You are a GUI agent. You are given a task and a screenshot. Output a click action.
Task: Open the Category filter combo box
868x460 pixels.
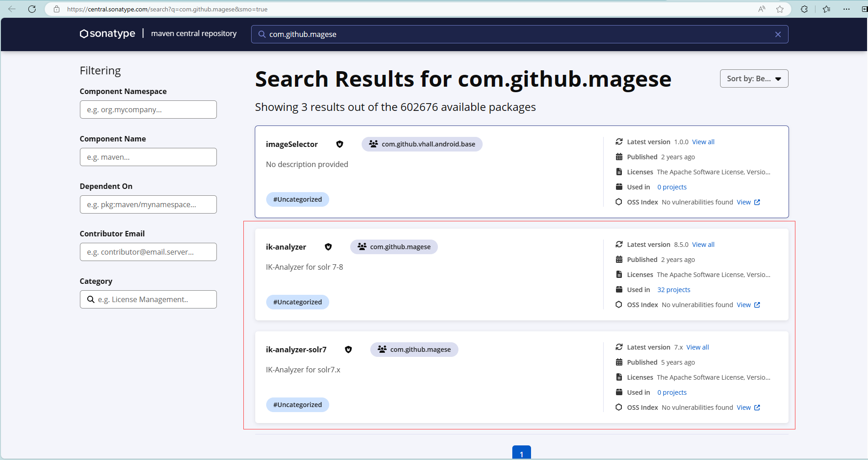point(148,299)
